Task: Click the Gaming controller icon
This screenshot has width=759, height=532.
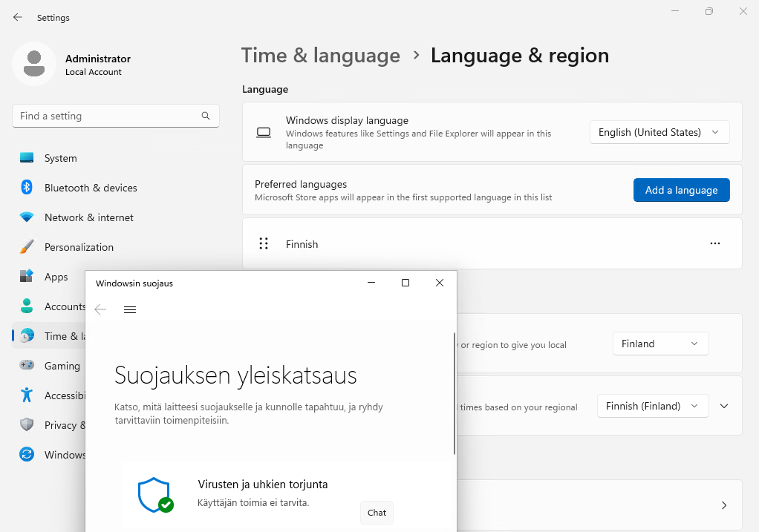Action: point(27,365)
